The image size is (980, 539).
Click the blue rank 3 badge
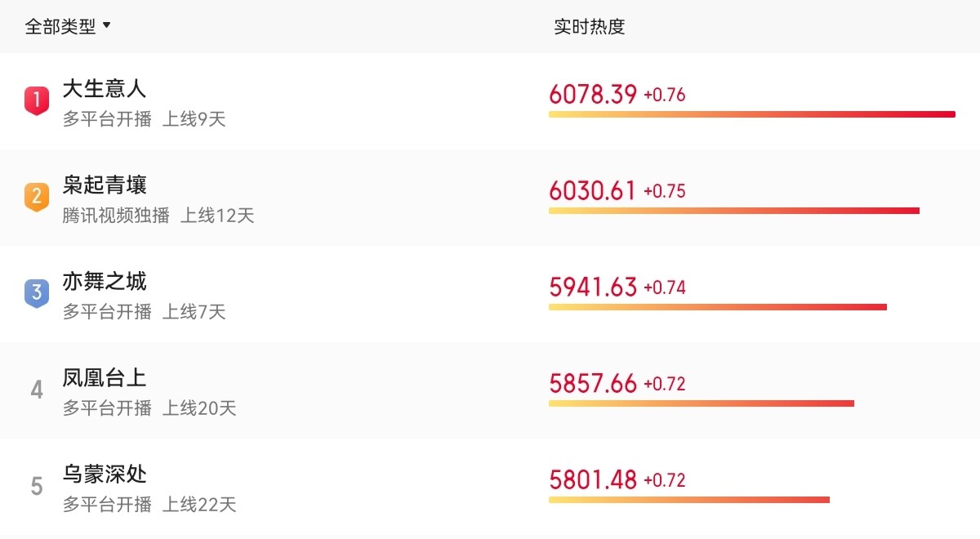36,293
